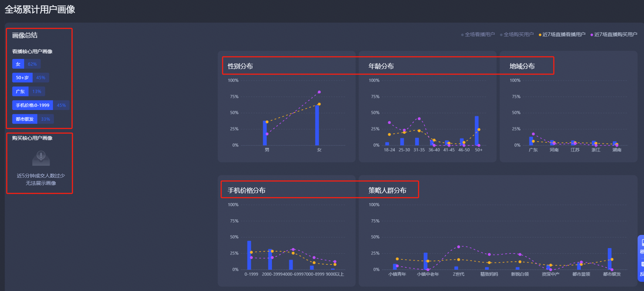Viewport: 644px width, 291px height.
Task: Click the empty-state warning icon under 购买核心用户画像
Action: pos(41,158)
